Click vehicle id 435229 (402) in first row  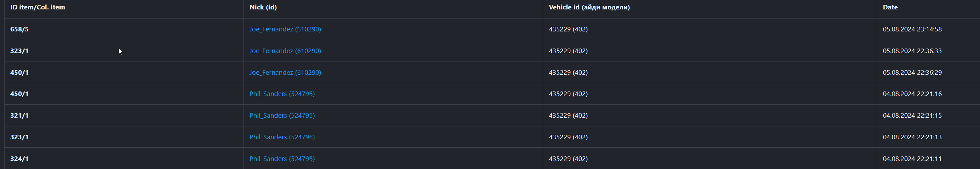tap(568, 29)
